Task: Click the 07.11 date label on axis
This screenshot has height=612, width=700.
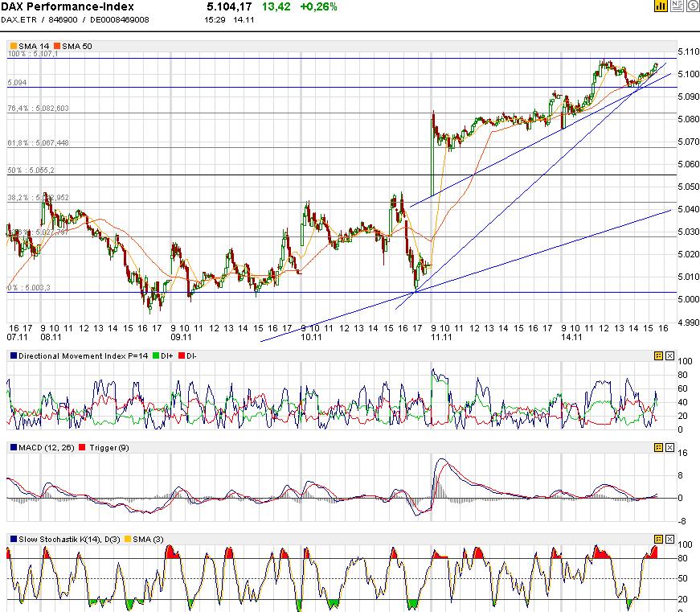Action: tap(17, 337)
